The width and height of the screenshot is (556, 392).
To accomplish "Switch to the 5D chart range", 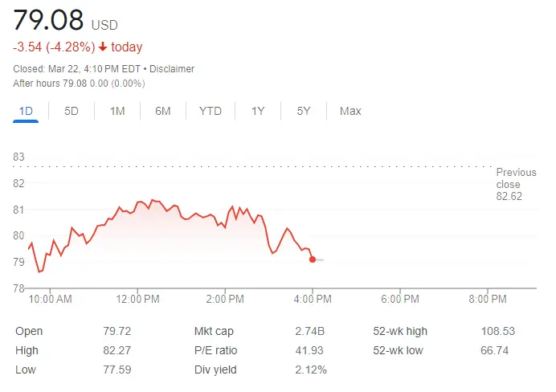I will 72,112.
